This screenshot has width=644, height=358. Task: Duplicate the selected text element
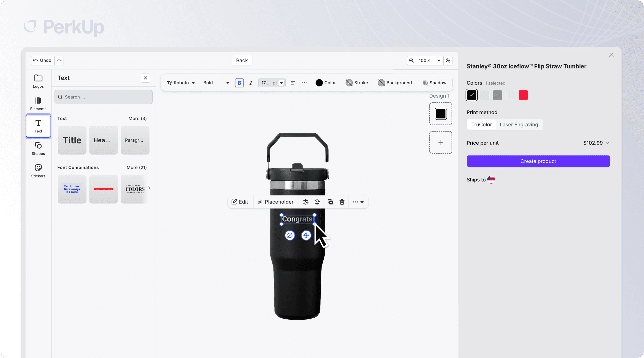(x=330, y=202)
